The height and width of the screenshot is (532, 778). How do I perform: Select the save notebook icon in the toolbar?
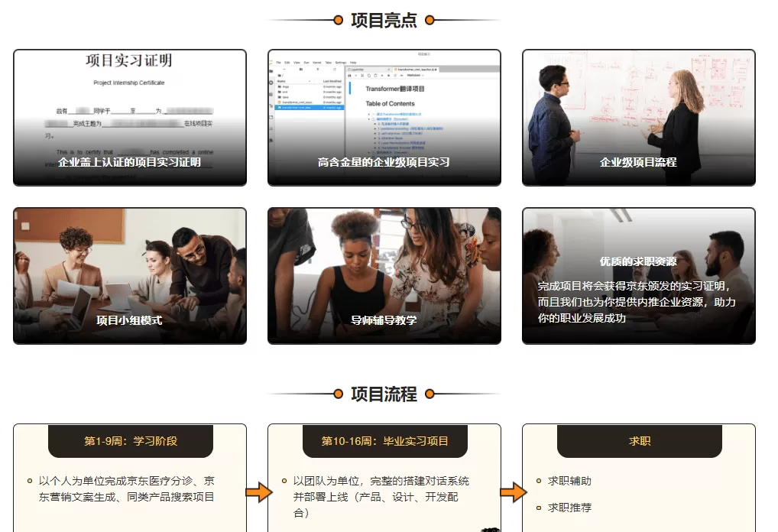pyautogui.click(x=348, y=75)
